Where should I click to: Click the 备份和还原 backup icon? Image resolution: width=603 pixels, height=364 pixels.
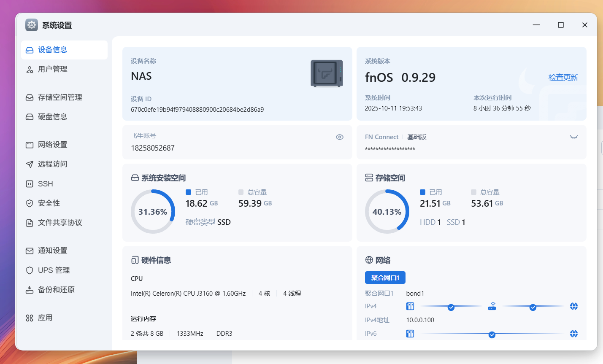(30, 290)
